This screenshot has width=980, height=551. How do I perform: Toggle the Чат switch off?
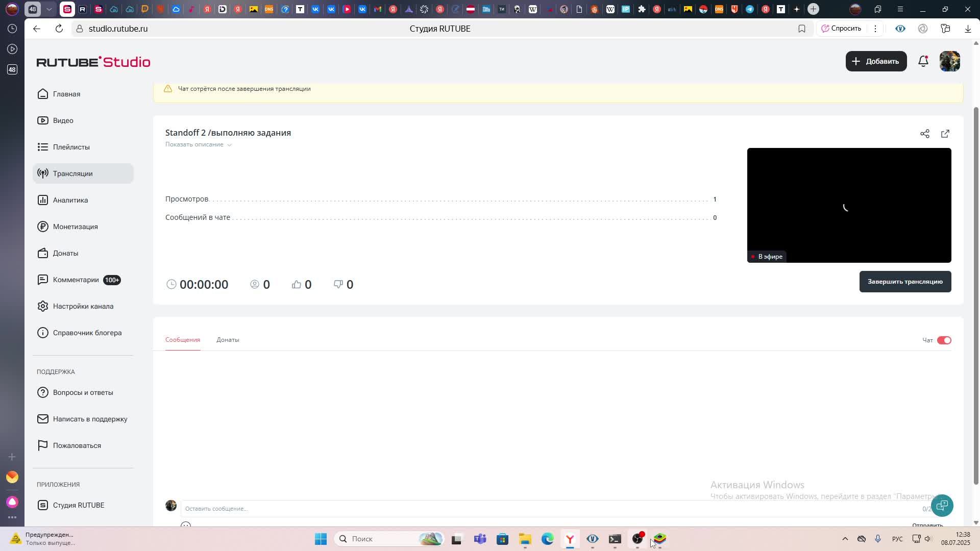pos(944,340)
